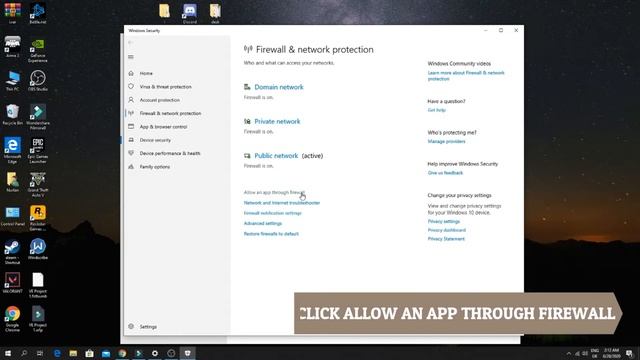Click Give us feedback link
640x360 pixels.
point(445,173)
